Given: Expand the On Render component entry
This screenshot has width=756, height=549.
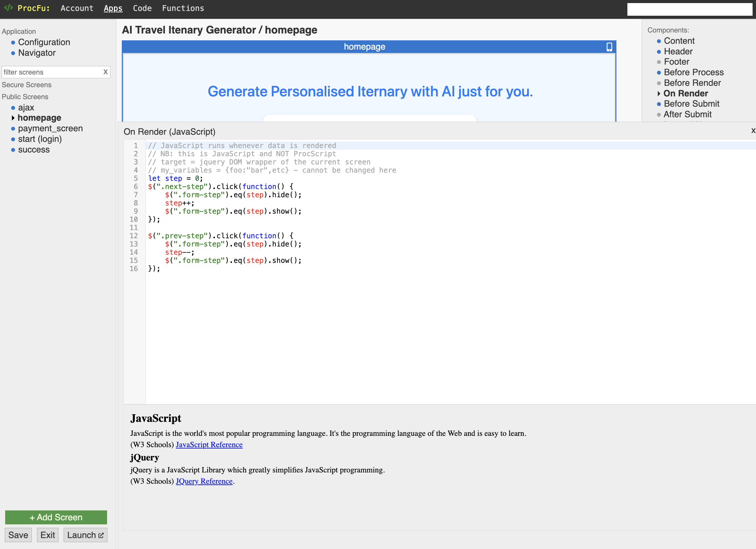Looking at the screenshot, I should coord(659,94).
